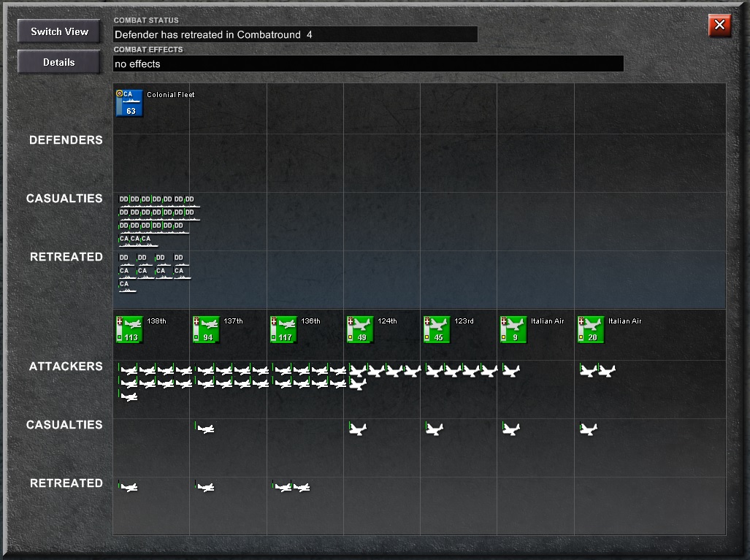Select the 137th air unit counter
Screen dimensions: 750x560
206,329
